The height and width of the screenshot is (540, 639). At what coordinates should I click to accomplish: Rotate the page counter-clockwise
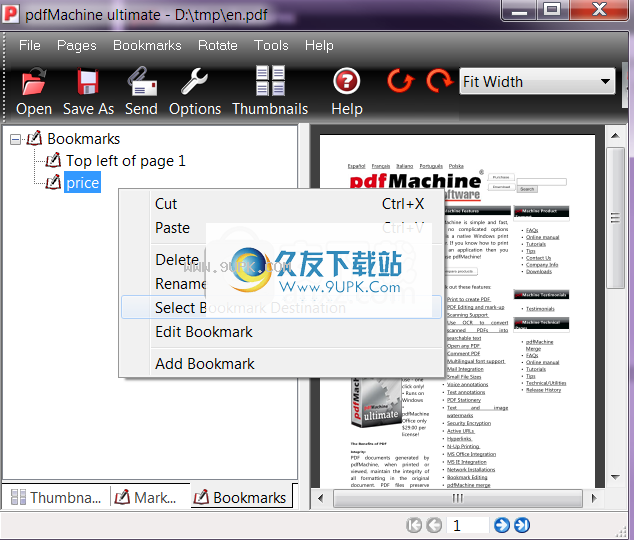400,81
